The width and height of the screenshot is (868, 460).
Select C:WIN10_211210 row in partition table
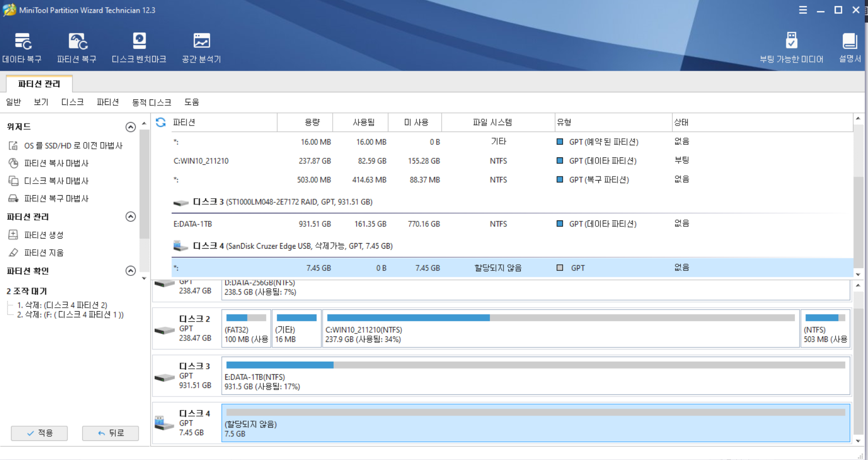coord(512,161)
